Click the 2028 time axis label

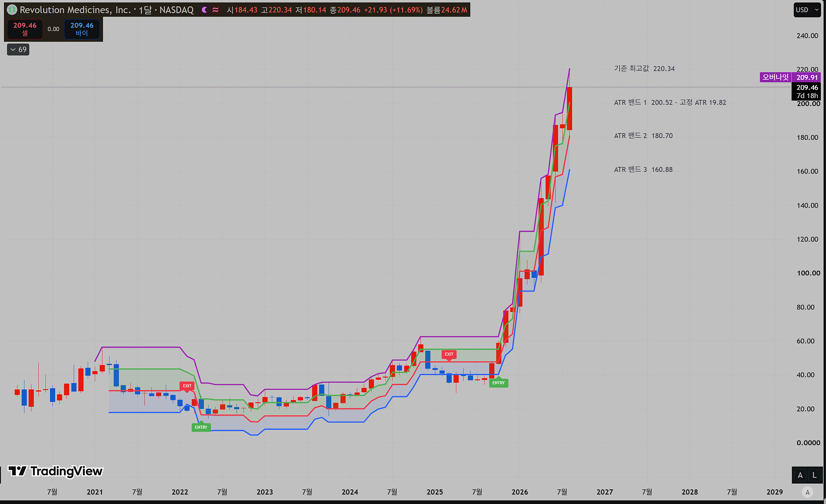click(x=690, y=492)
